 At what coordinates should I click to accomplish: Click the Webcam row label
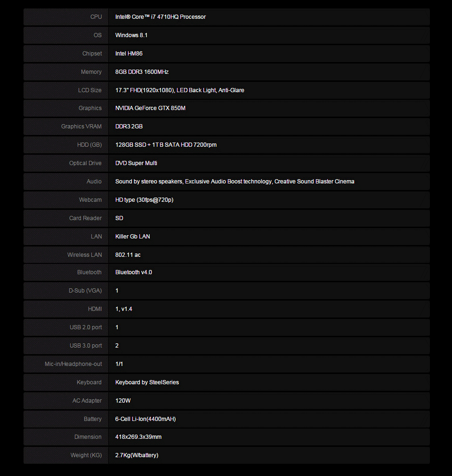tap(90, 200)
